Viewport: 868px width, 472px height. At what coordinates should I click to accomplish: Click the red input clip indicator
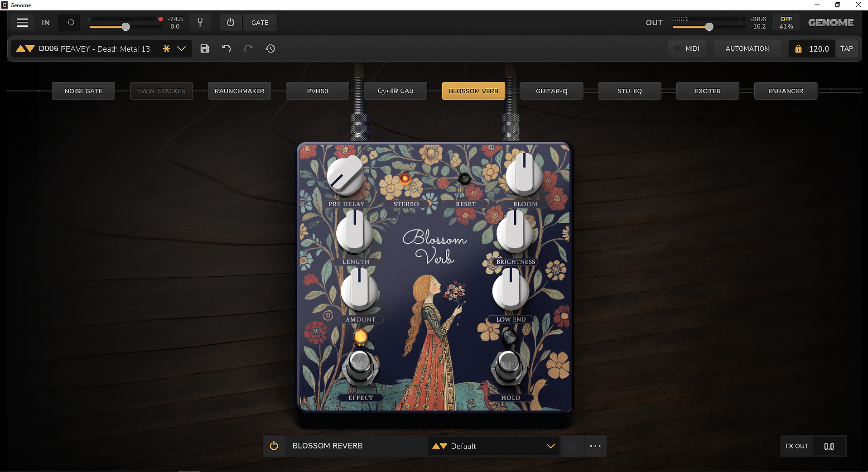coord(160,19)
